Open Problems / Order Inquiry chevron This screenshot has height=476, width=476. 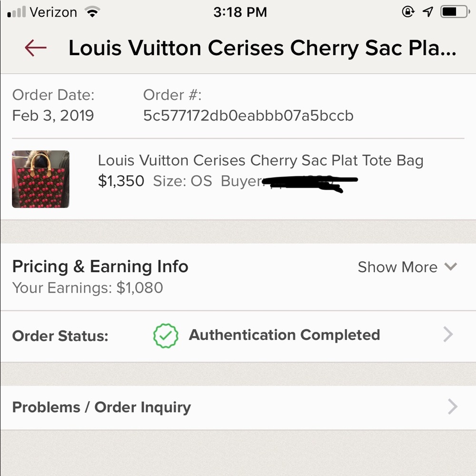(x=452, y=407)
